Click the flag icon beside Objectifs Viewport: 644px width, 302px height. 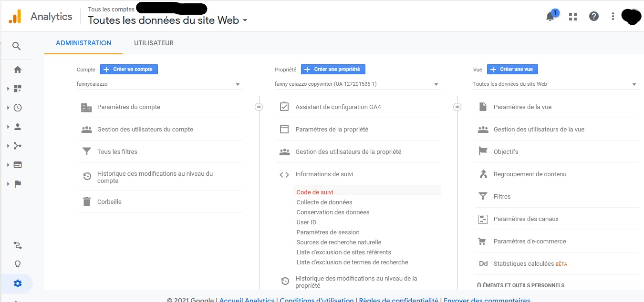(483, 151)
